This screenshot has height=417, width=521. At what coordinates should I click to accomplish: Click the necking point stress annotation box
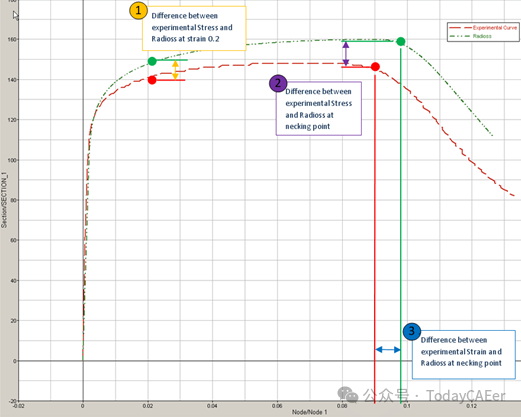click(x=319, y=109)
